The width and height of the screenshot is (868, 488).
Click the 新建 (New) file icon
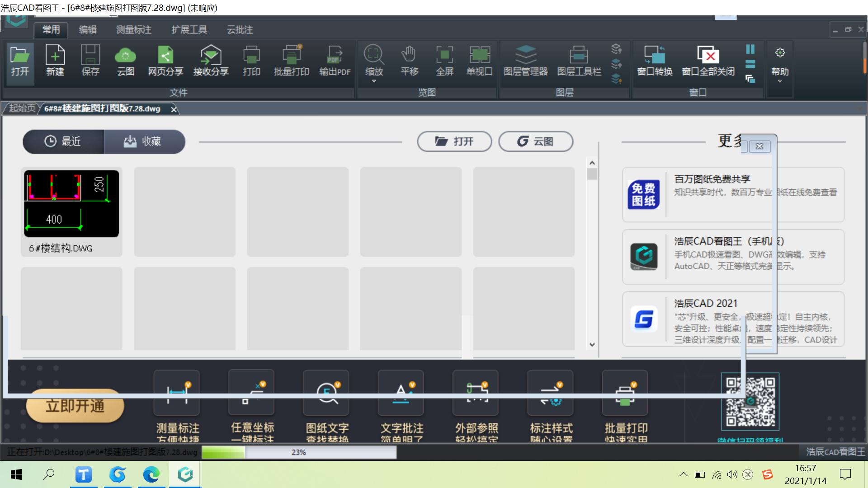tap(55, 61)
